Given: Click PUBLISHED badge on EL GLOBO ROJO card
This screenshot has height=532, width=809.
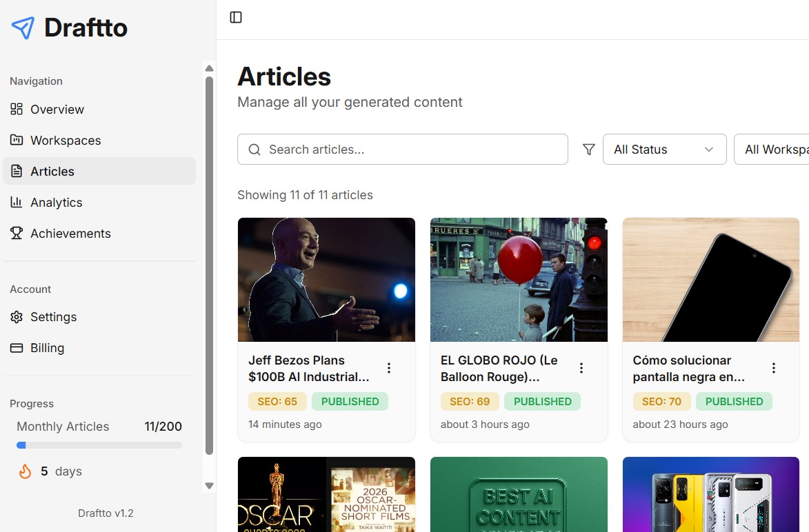Looking at the screenshot, I should [542, 402].
